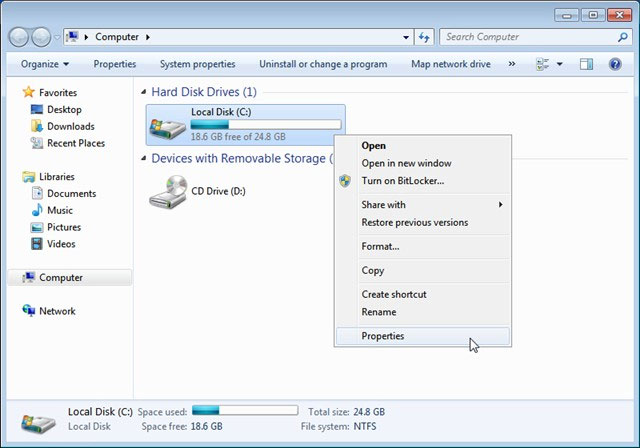Click the details pane drive icon
Image resolution: width=640 pixels, height=448 pixels.
38,423
